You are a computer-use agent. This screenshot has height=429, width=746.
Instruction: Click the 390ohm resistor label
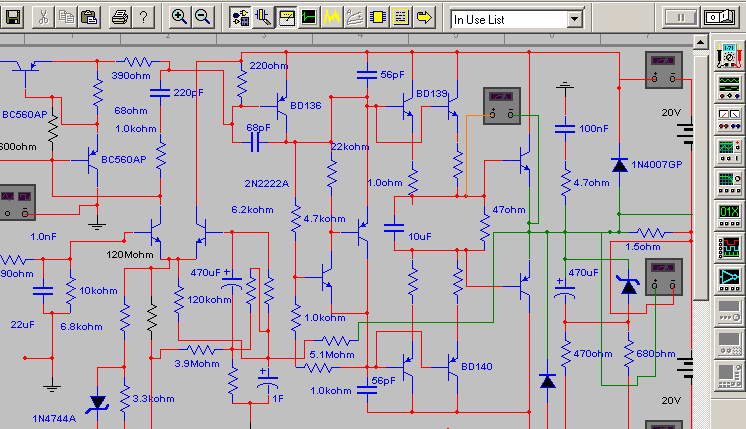(131, 76)
